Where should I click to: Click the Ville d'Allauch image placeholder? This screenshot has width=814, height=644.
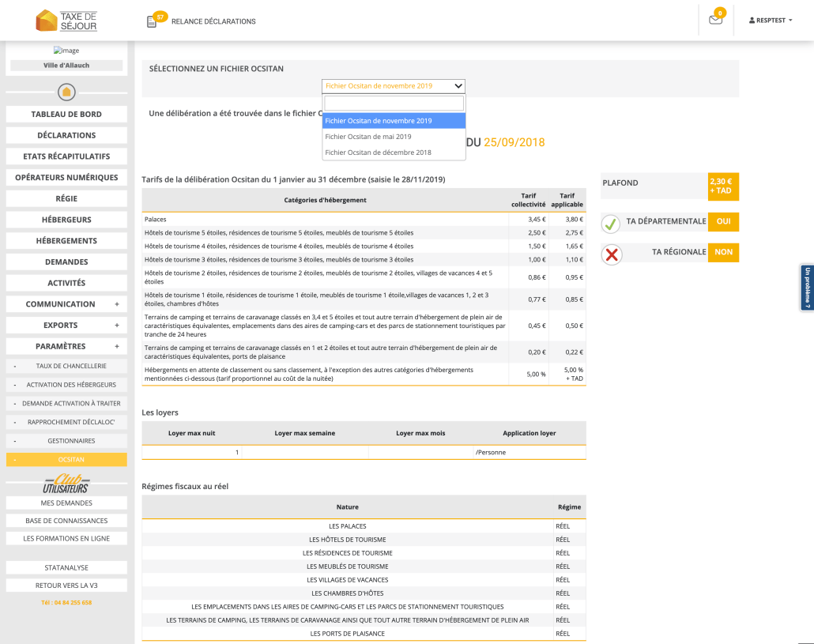[x=66, y=51]
